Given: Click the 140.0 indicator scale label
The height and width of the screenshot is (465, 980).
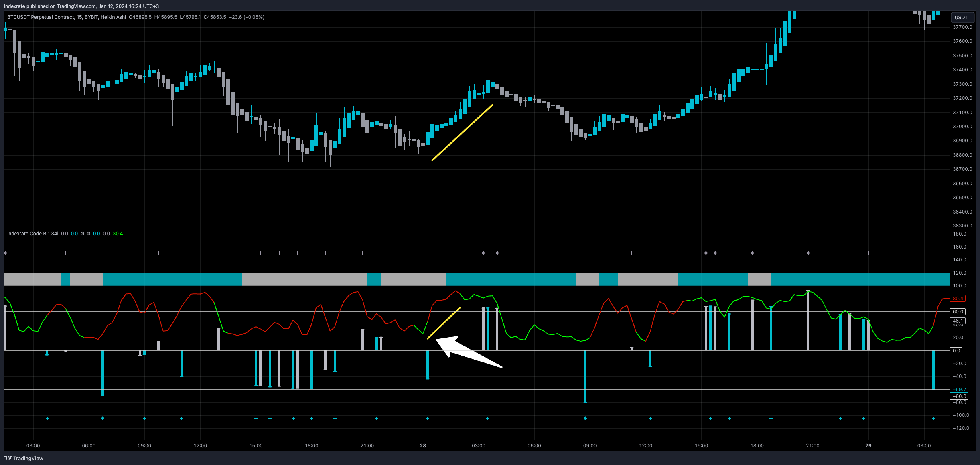Looking at the screenshot, I should click(x=960, y=260).
